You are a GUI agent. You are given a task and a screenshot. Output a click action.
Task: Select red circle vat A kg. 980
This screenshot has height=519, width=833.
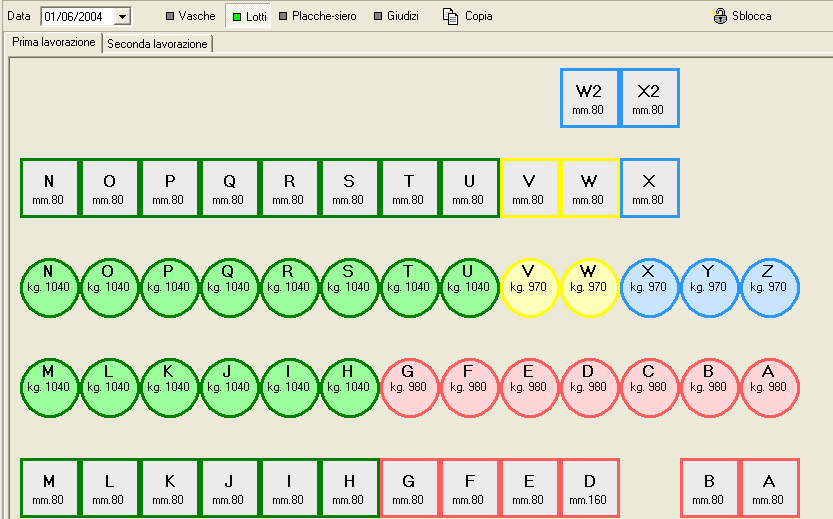coord(769,388)
